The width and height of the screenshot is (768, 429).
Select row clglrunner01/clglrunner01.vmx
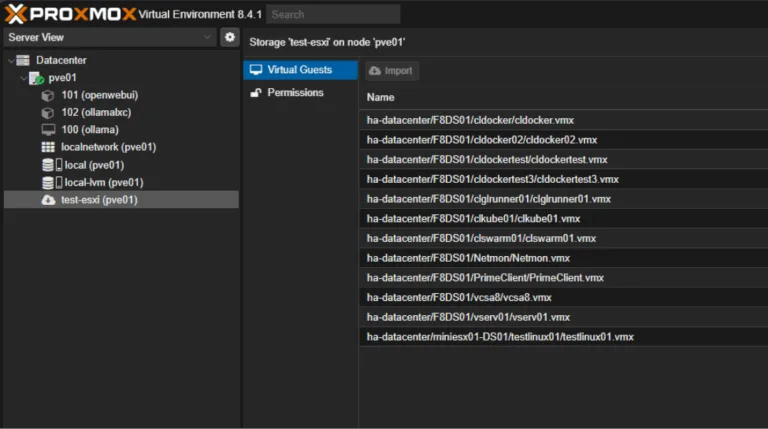tap(564, 199)
